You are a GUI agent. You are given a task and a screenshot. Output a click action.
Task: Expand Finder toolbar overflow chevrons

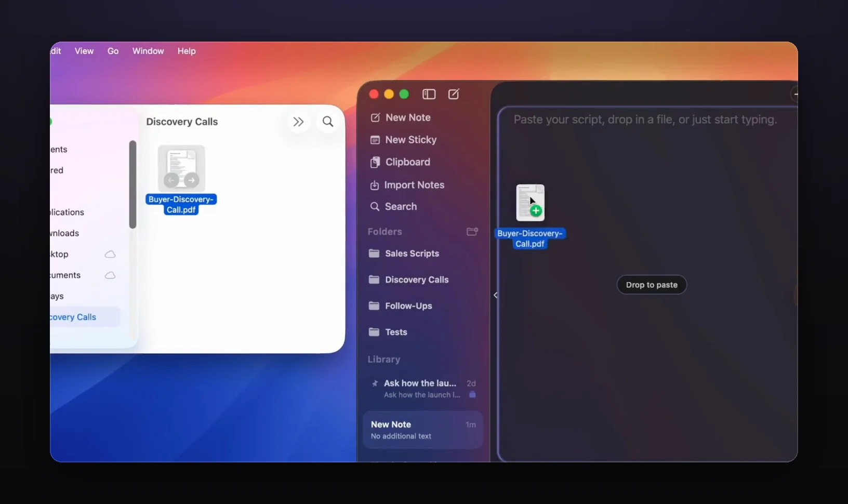coord(298,122)
